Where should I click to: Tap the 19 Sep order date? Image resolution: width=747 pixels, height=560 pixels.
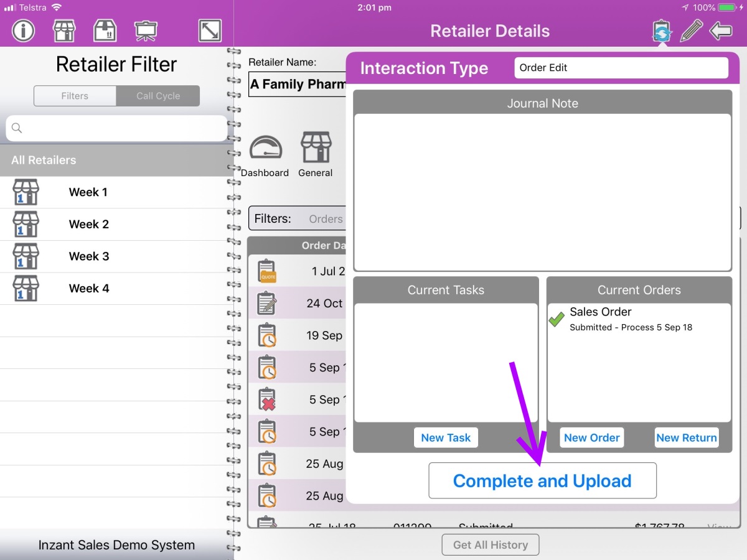(x=324, y=335)
